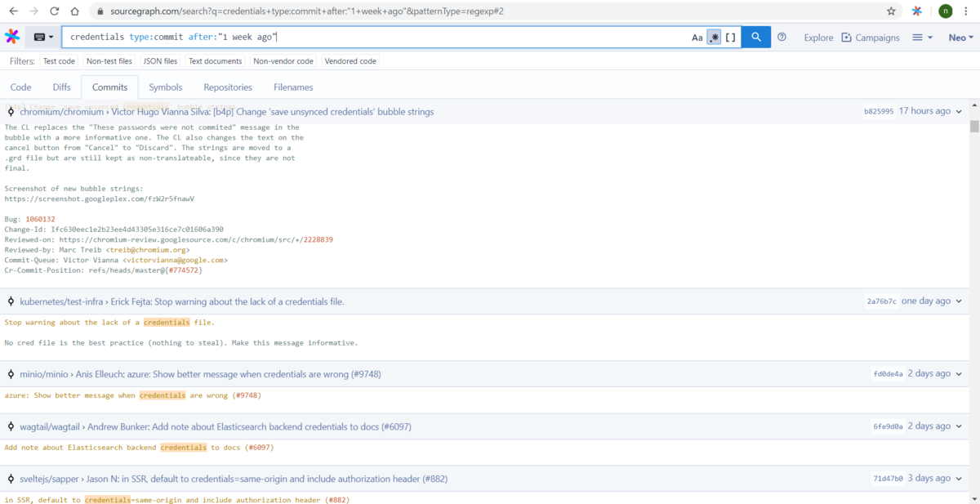Image resolution: width=980 pixels, height=504 pixels.
Task: Open bug link 1060132
Action: click(40, 219)
